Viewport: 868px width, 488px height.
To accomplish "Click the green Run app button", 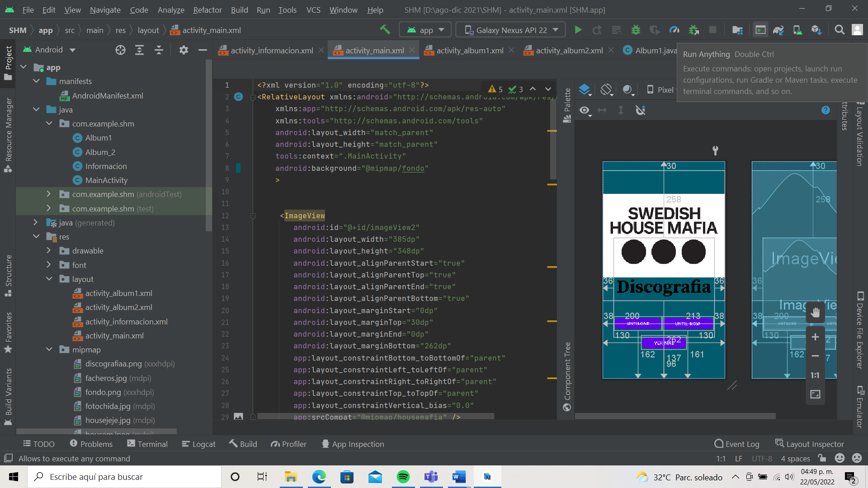I will pyautogui.click(x=578, y=30).
